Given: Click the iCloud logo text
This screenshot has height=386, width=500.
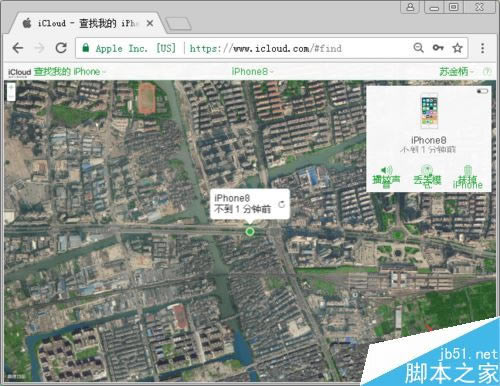Looking at the screenshot, I should tap(19, 72).
